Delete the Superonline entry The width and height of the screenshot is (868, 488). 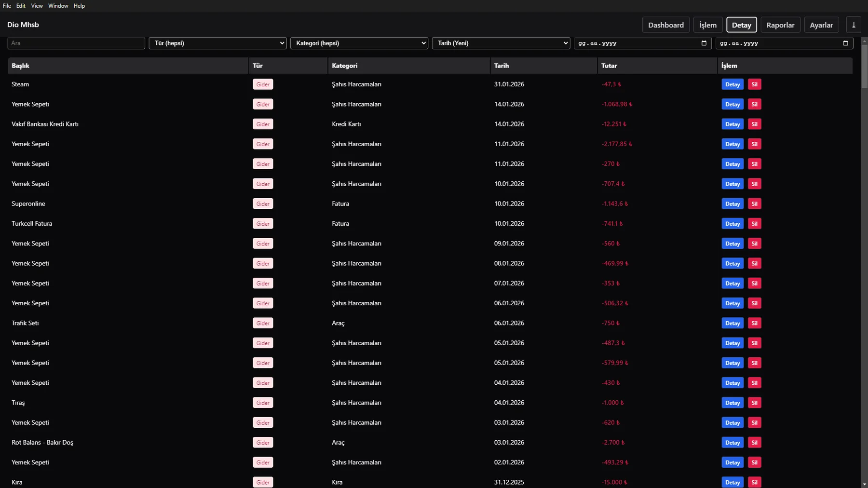coord(754,203)
